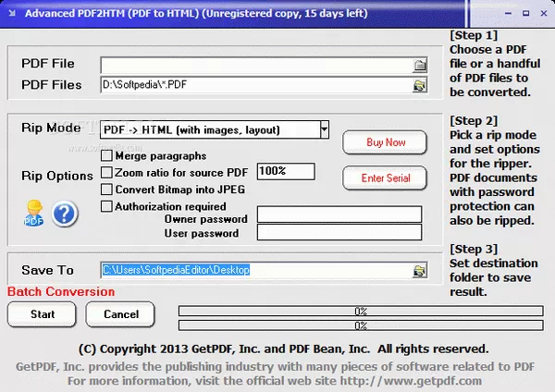Click the zoom ratio 100% field
This screenshot has height=392, width=555.
[286, 172]
